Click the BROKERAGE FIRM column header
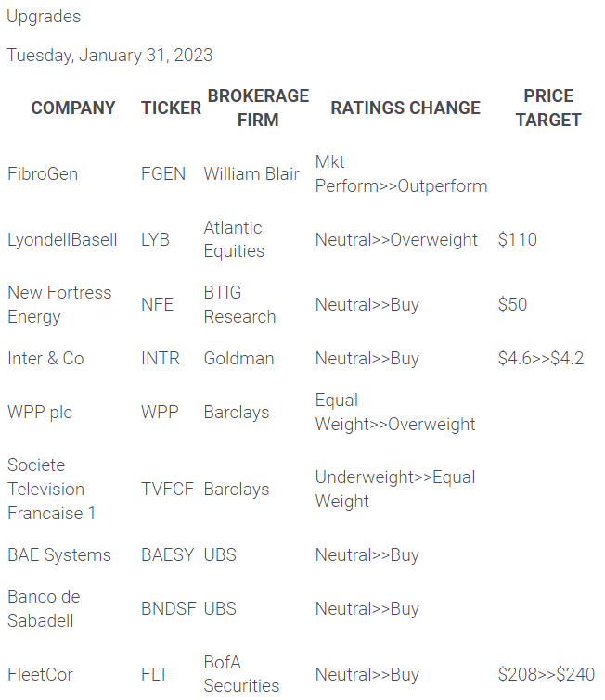This screenshot has height=700, width=605. pyautogui.click(x=258, y=108)
